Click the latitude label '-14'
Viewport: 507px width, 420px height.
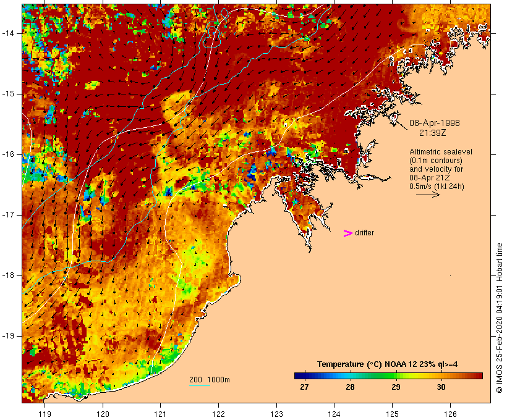click(x=8, y=33)
